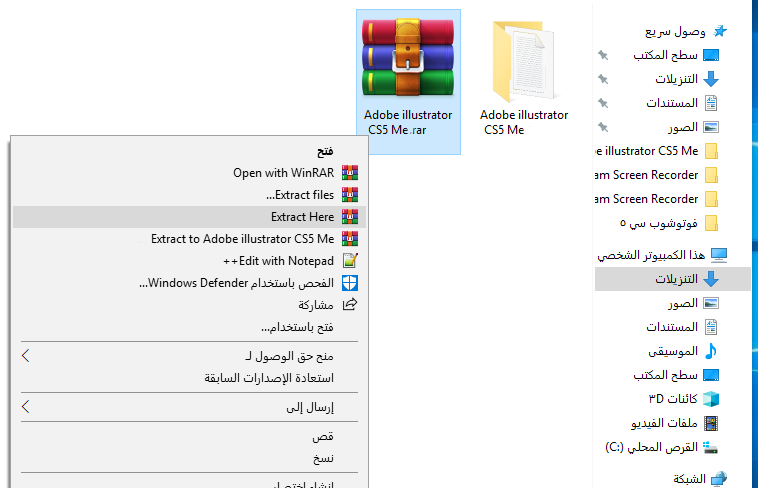Click the share icon next to مشاركة
The image size is (758, 488).
(350, 305)
